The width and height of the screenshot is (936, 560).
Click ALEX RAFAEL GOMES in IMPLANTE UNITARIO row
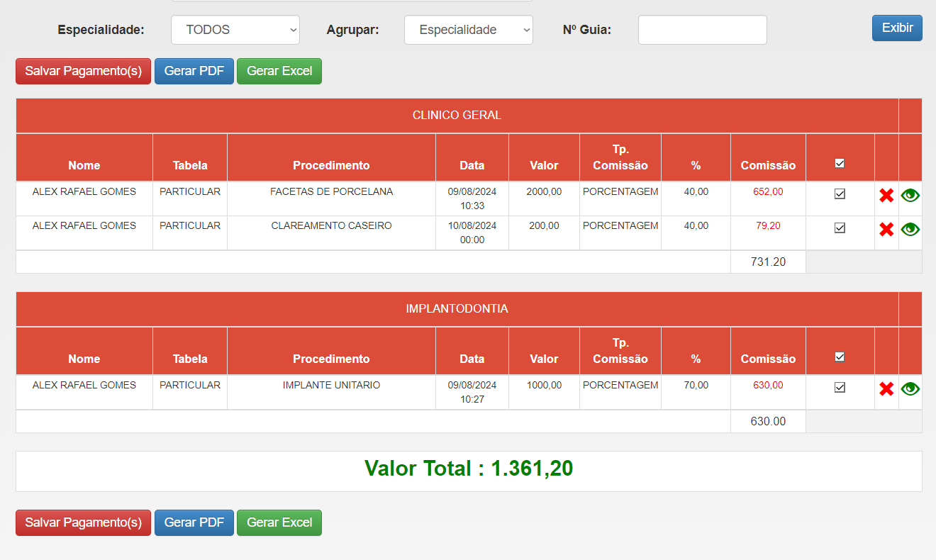84,386
